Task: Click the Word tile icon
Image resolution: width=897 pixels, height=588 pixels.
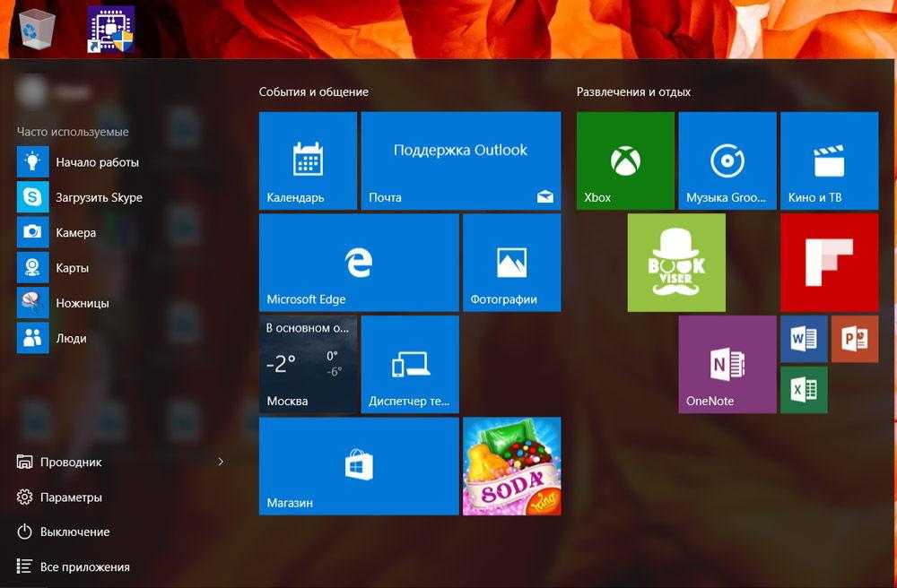Action: point(803,339)
